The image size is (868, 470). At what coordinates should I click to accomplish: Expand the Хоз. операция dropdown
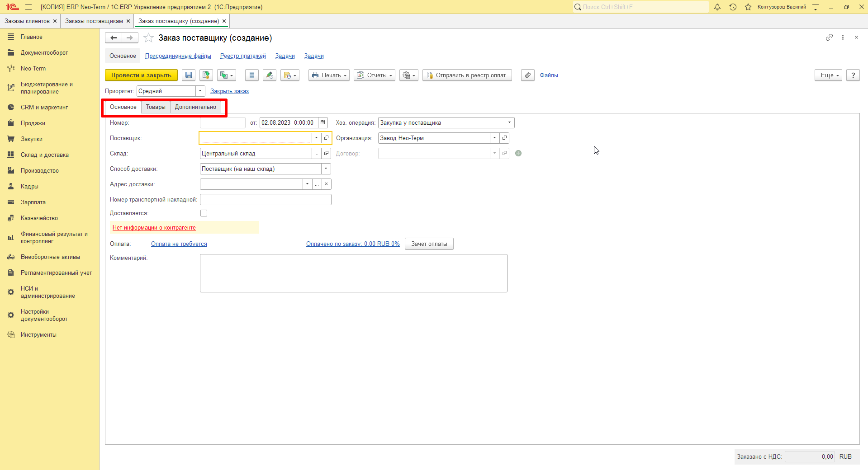tap(509, 122)
